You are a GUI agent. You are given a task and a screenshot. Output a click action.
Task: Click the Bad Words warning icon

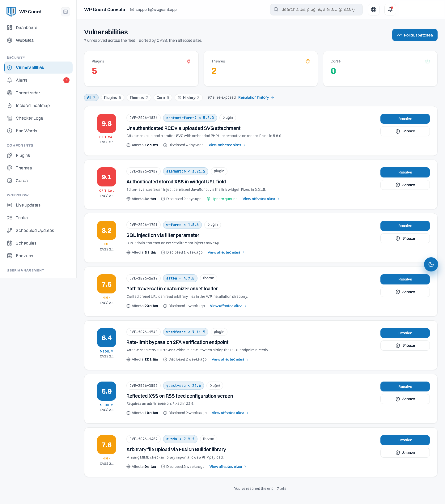click(x=10, y=131)
